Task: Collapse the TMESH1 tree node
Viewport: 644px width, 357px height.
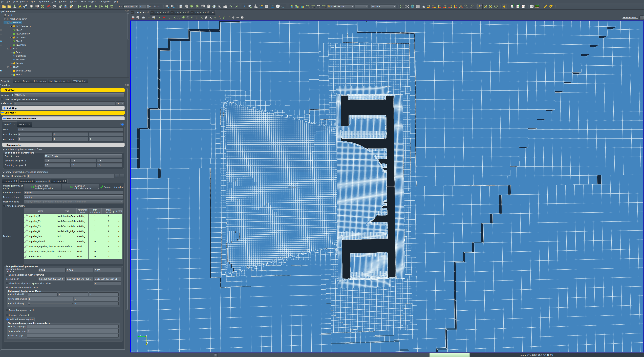Action: [x=8, y=23]
